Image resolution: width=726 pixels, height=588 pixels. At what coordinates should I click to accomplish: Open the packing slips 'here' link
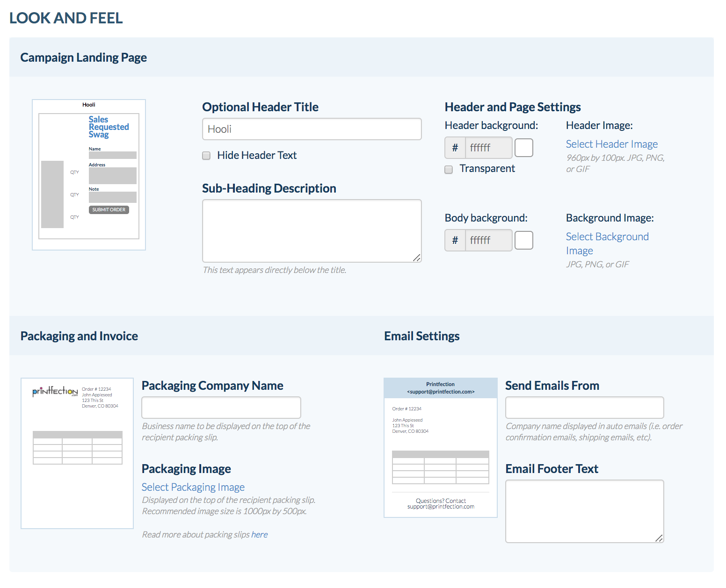[x=259, y=535]
